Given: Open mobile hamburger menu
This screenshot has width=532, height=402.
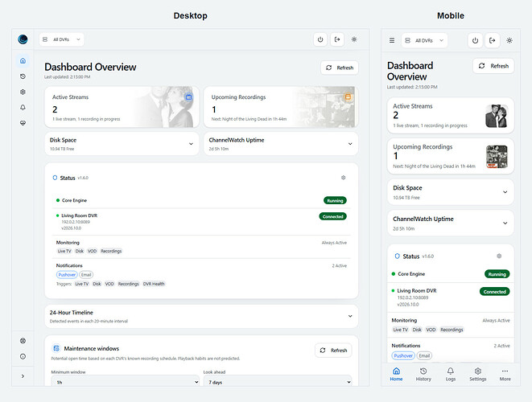Looking at the screenshot, I should point(392,40).
